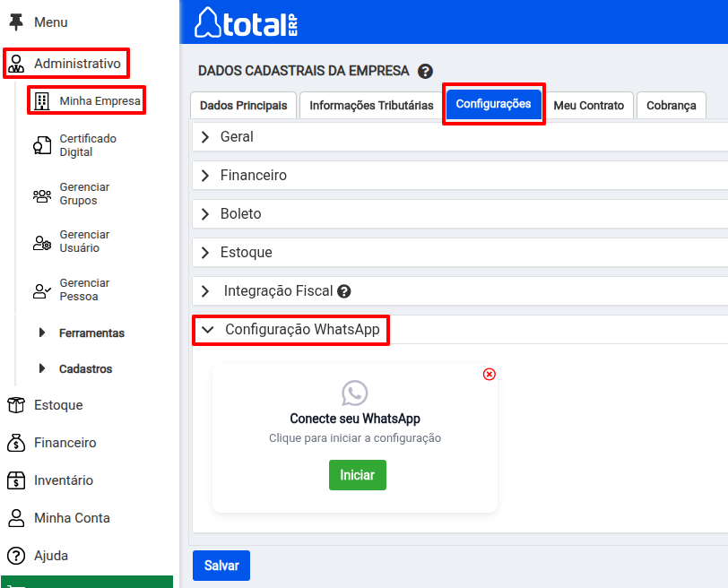Click the pin icon beside Menu
The width and height of the screenshot is (728, 588).
pos(16,22)
